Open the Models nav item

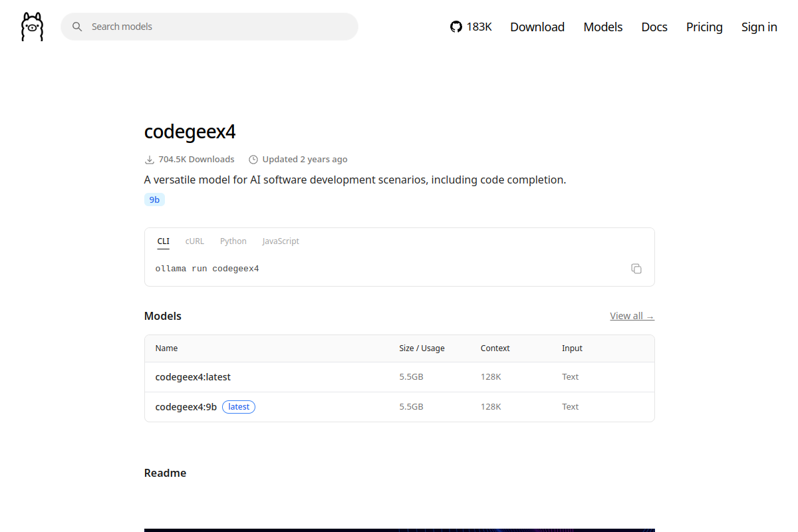pyautogui.click(x=603, y=27)
